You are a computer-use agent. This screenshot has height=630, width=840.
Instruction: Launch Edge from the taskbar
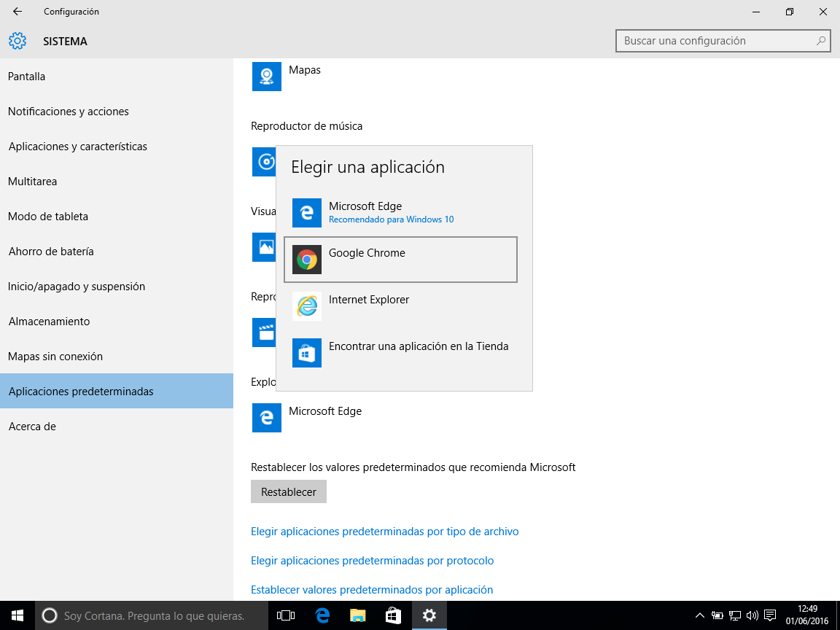click(322, 615)
